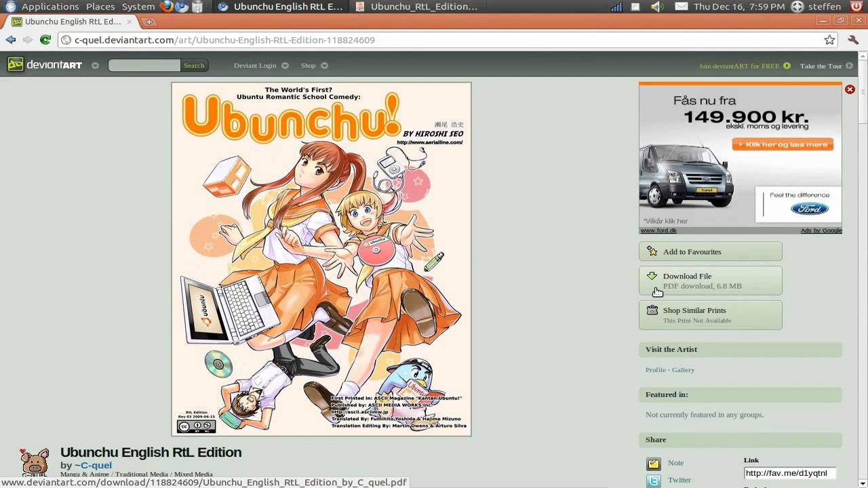Click the Klik her og læs mere ad button
868x488 pixels.
coord(783,144)
